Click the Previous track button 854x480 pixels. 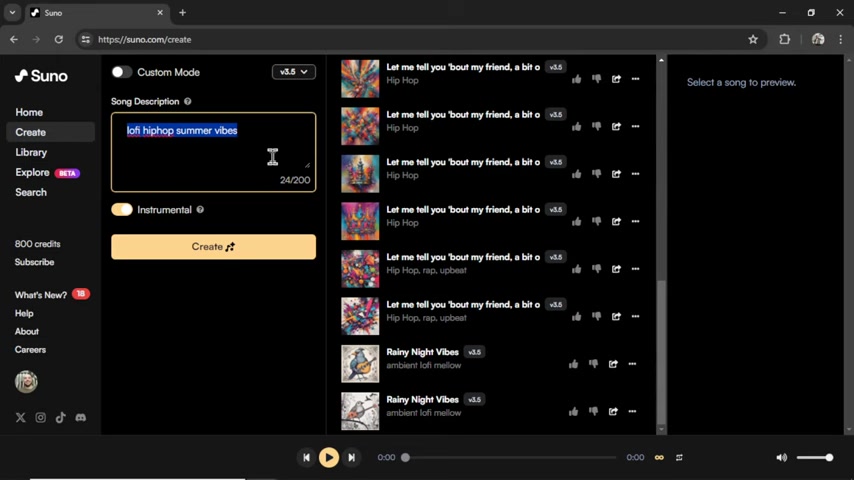point(306,458)
